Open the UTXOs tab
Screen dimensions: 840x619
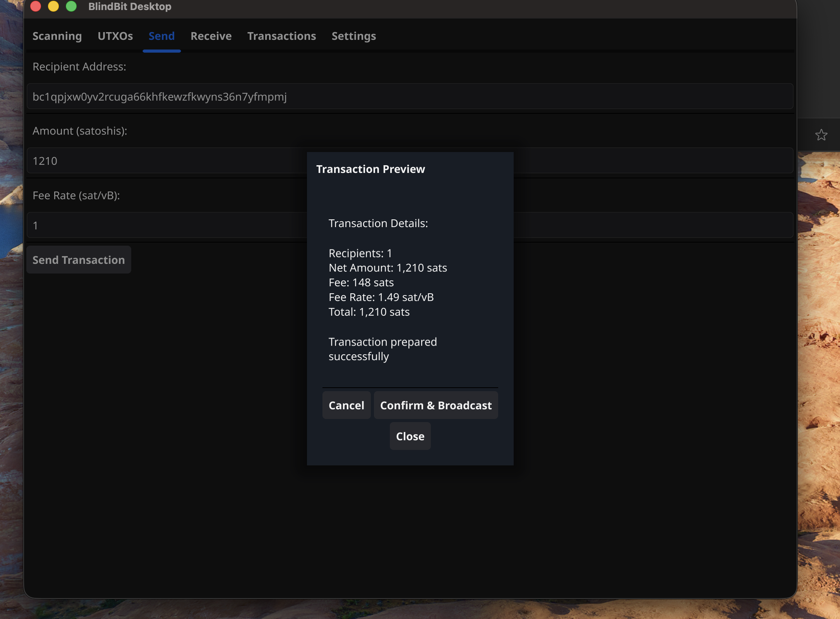tap(115, 36)
